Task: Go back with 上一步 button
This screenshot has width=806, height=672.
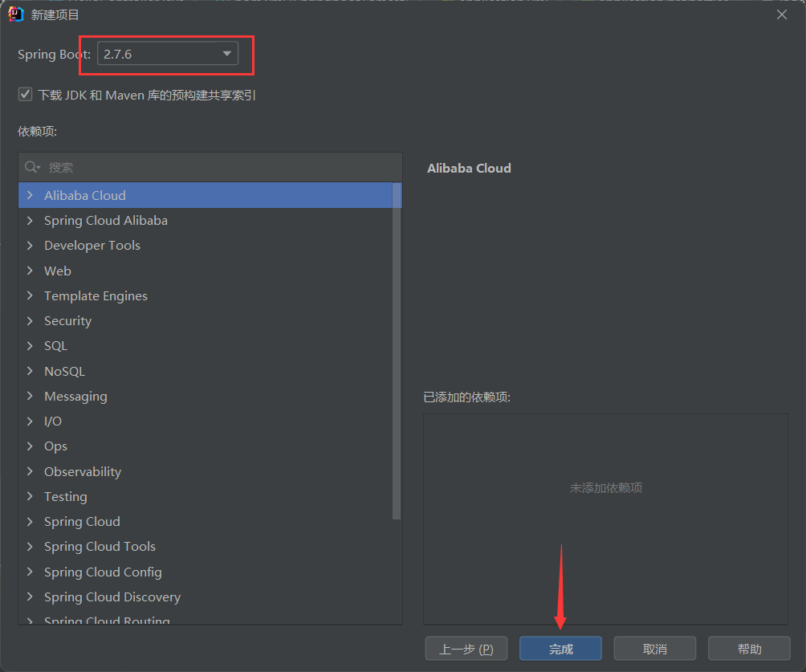Action: coord(466,649)
